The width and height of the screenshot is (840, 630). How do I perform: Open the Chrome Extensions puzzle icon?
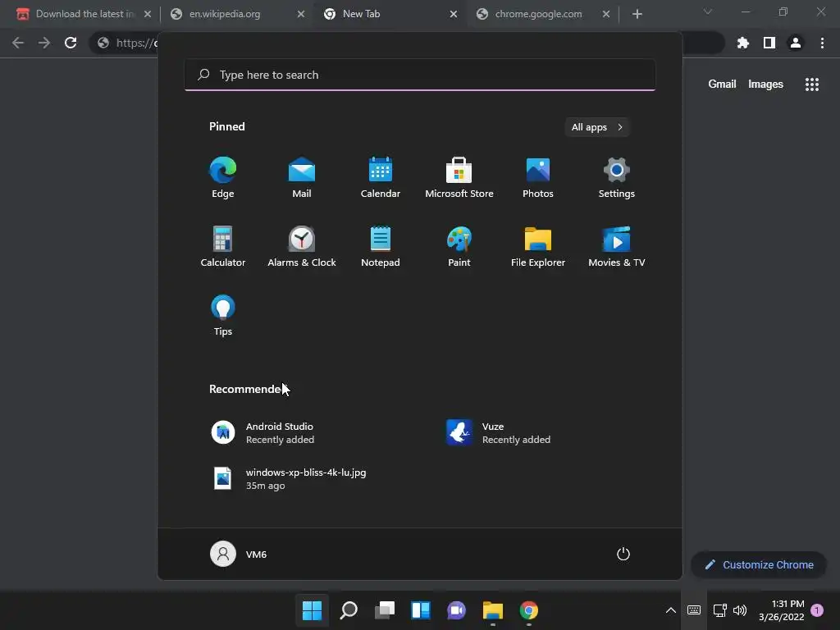pos(743,43)
